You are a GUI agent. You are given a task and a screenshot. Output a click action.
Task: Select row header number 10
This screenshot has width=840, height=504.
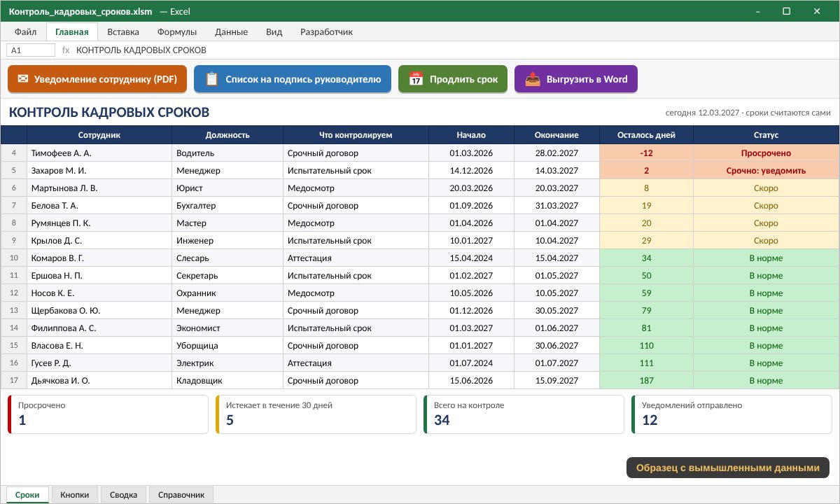[x=14, y=258]
